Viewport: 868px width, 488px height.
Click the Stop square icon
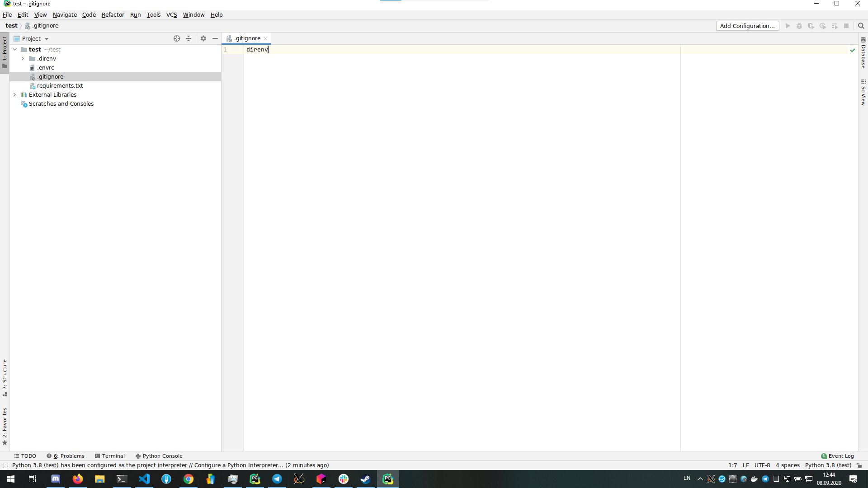(x=846, y=26)
